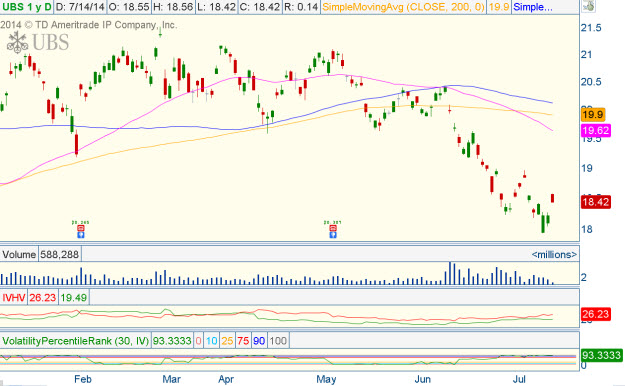The width and height of the screenshot is (625, 386).
Task: Click the high value H: 18.56
Action: coord(173,7)
